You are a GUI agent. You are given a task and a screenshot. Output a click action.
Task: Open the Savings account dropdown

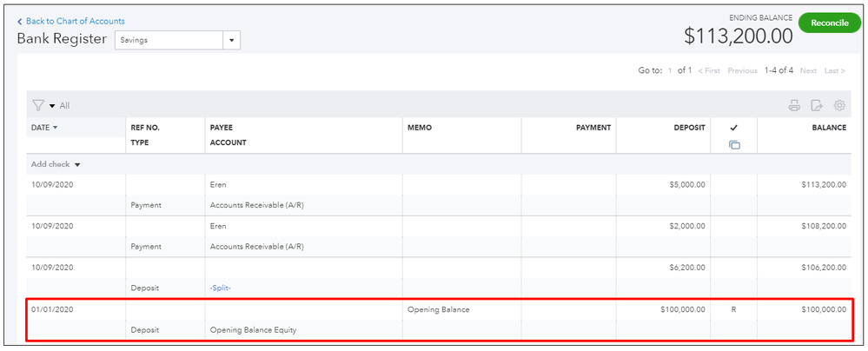point(231,40)
